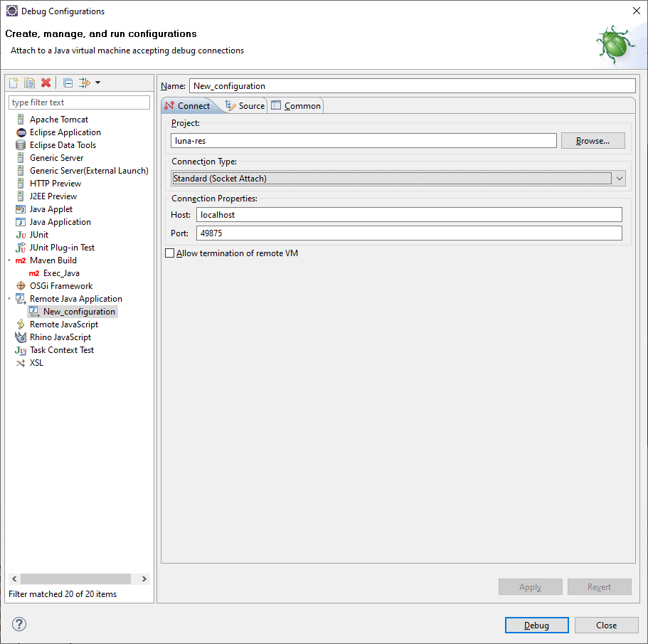Click the Eclipse Data Tools database icon
This screenshot has width=648, height=644.
tap(21, 145)
